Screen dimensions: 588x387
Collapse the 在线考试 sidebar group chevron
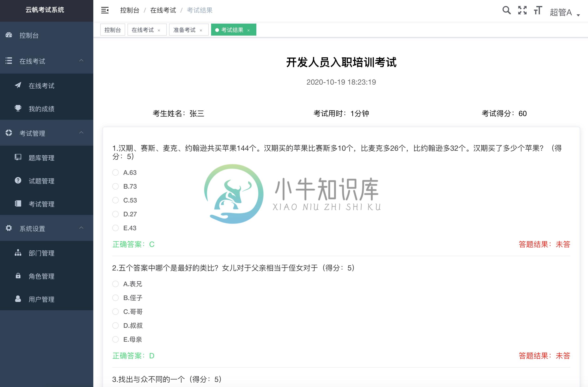81,60
